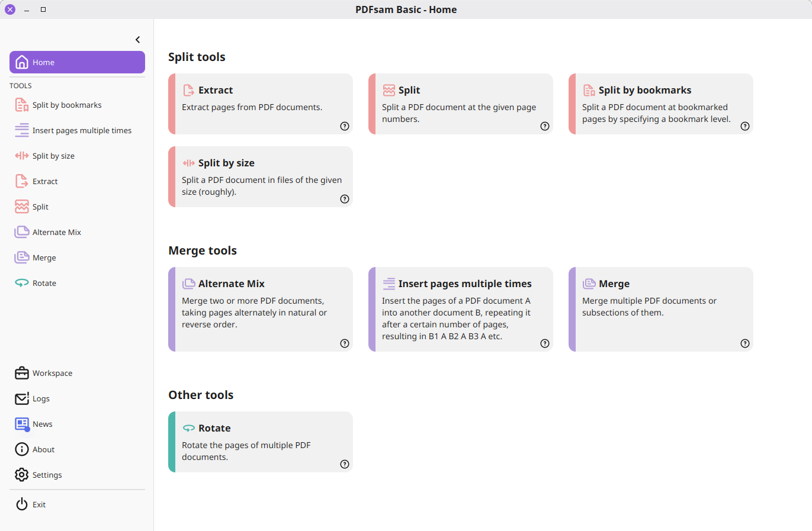Click the Merge sidebar icon
The image size is (812, 531).
[22, 258]
